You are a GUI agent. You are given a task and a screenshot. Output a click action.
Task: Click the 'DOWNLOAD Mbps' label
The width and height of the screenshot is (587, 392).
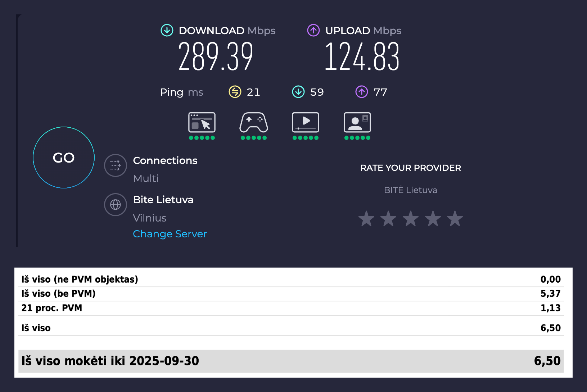(x=227, y=31)
